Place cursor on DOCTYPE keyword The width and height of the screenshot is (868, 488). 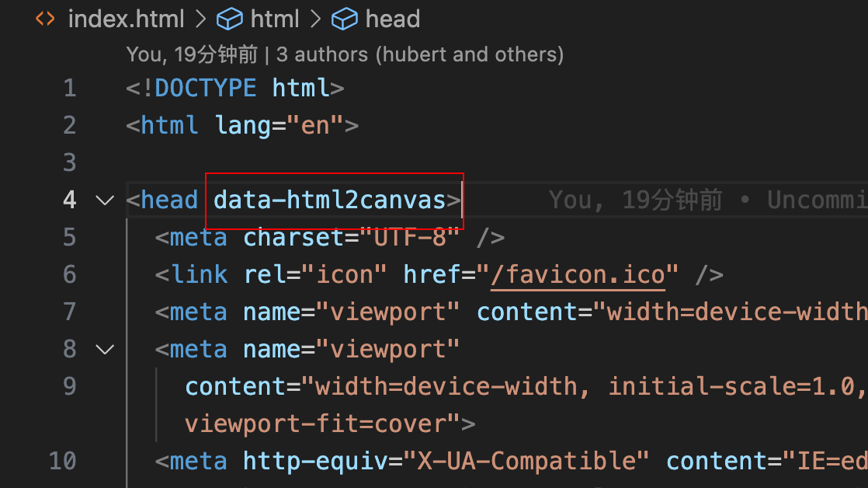pyautogui.click(x=206, y=88)
